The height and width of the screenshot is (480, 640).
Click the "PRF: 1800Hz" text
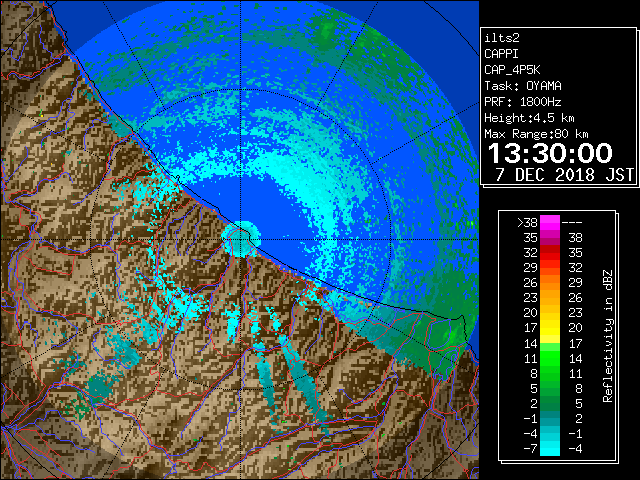coord(523,102)
